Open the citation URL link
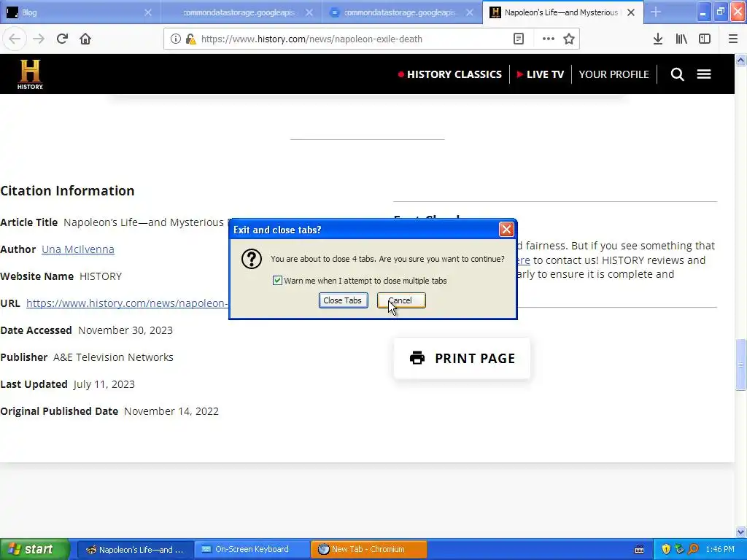 tap(127, 303)
